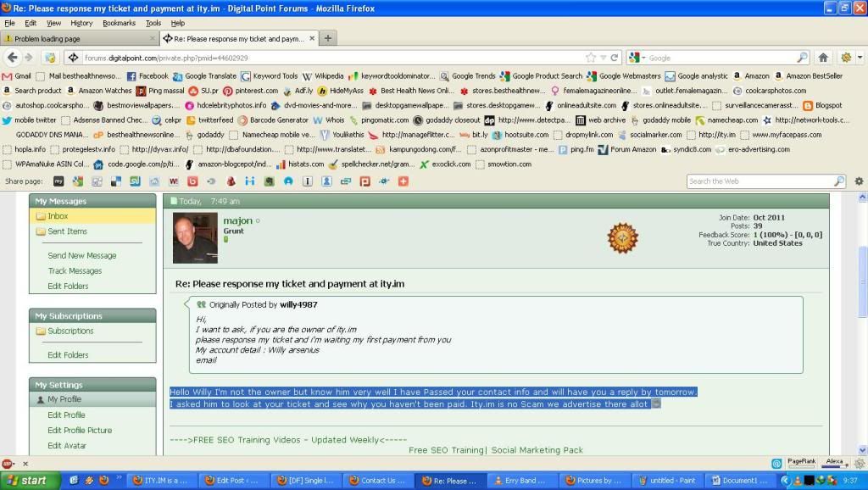868x490 pixels.
Task: Click the PageRank status bar indicator
Action: click(802, 463)
